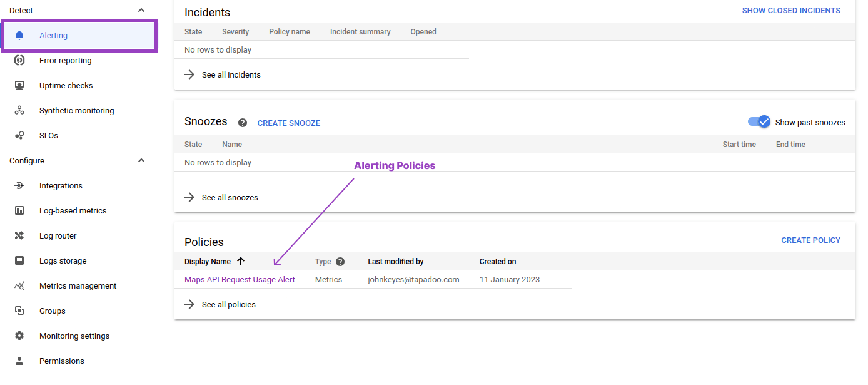This screenshot has width=868, height=385.
Task: Collapse the Detect section
Action: [141, 11]
